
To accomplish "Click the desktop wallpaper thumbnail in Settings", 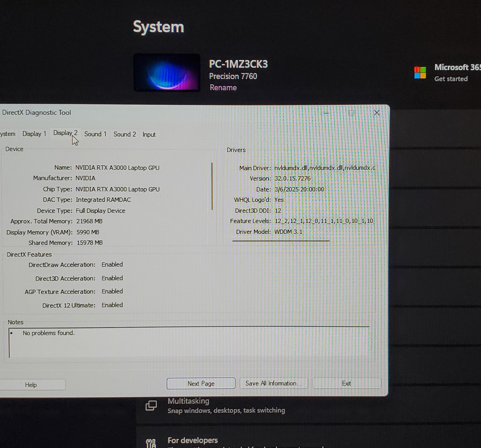I will click(x=167, y=73).
